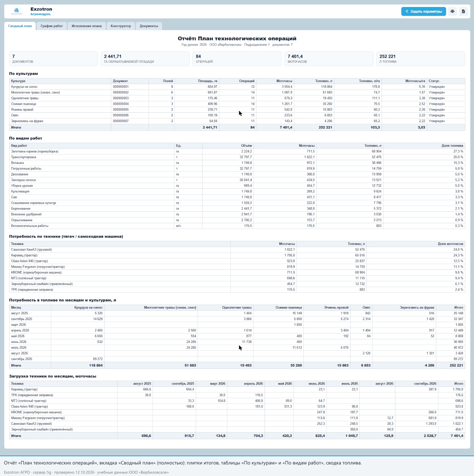Image resolution: width=474 pixels, height=476 pixels.
Task: Select the «84 операций» summary tile
Action: pyautogui.click(x=237, y=59)
